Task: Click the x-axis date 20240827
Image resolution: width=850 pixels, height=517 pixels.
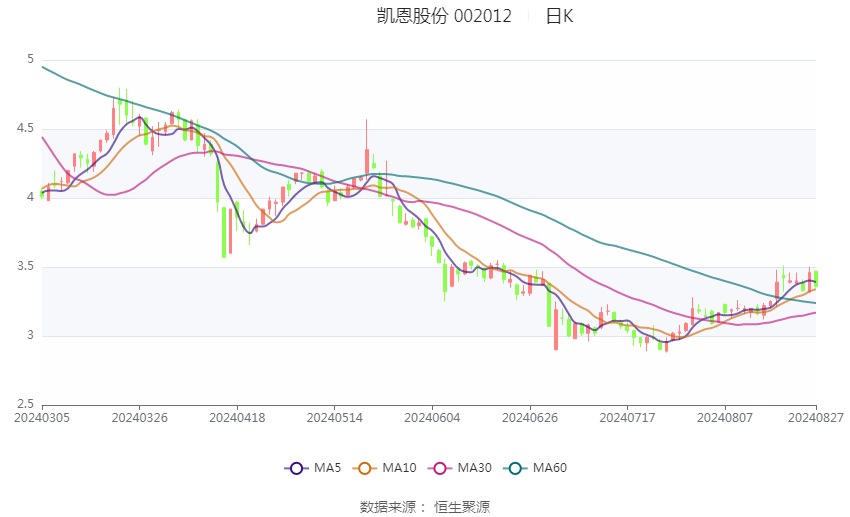Action: pyautogui.click(x=816, y=418)
